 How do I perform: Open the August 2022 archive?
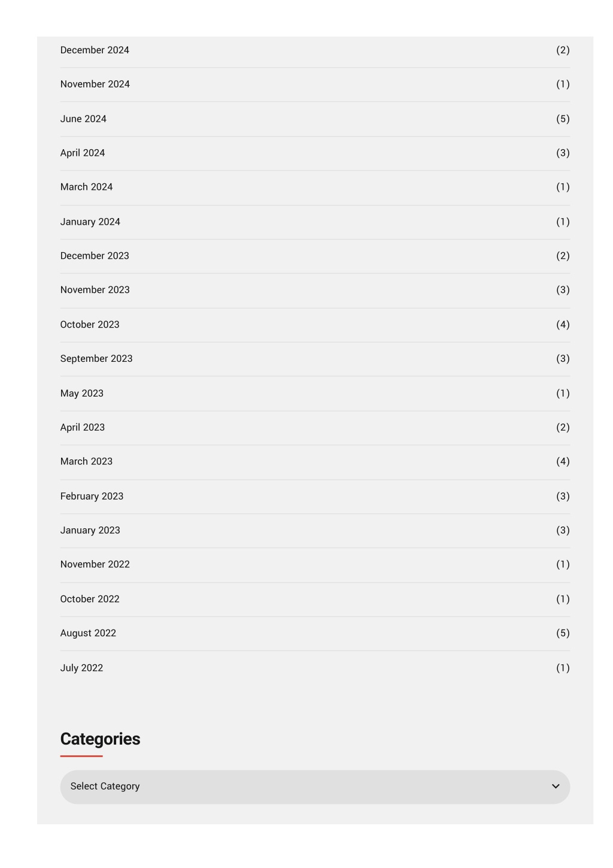coord(88,634)
